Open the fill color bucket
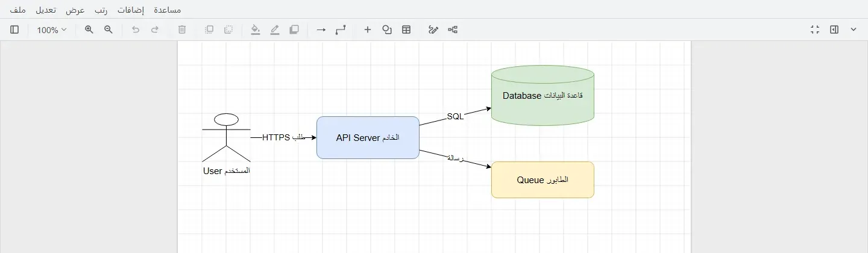The image size is (868, 253). click(x=256, y=30)
